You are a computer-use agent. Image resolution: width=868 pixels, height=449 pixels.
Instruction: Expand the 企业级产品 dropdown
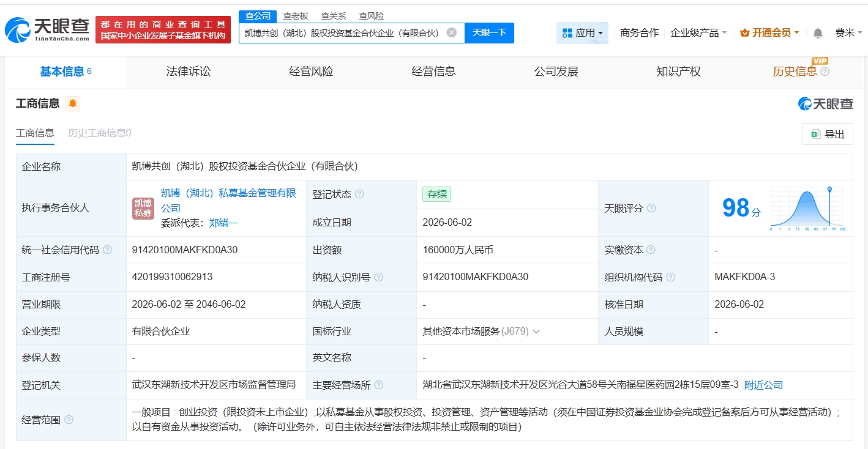pos(698,32)
